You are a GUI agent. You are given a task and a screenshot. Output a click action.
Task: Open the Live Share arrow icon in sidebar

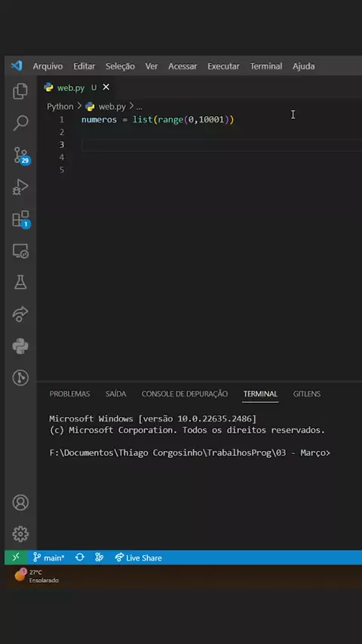[20, 314]
